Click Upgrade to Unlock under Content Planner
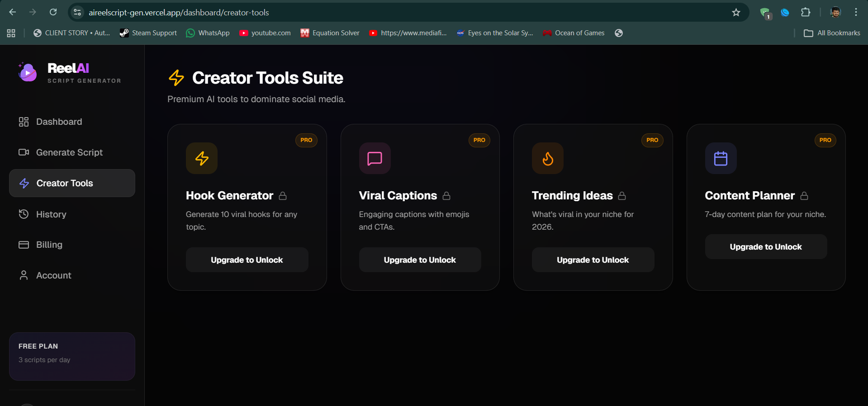 click(766, 247)
